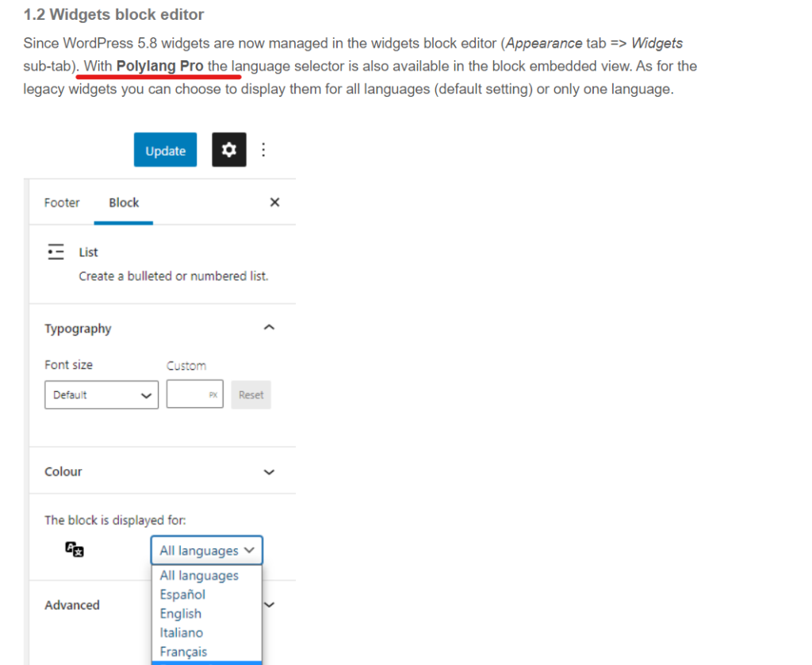Select the Block tab
This screenshot has width=812, height=665.
point(124,202)
